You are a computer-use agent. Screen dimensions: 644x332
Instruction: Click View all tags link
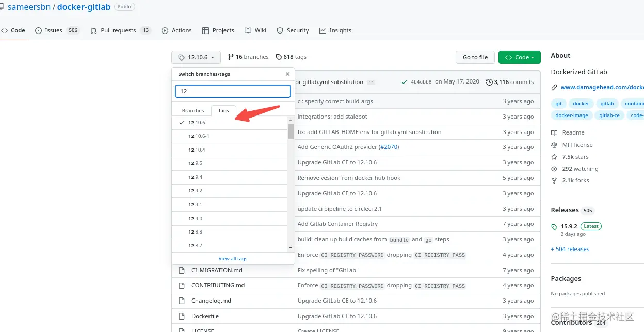pyautogui.click(x=233, y=259)
